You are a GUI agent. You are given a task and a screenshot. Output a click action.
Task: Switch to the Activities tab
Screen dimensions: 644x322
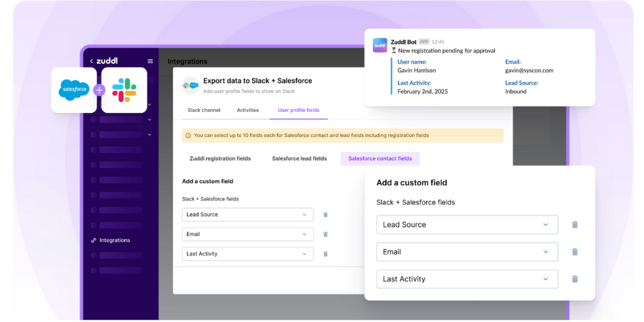tap(247, 110)
